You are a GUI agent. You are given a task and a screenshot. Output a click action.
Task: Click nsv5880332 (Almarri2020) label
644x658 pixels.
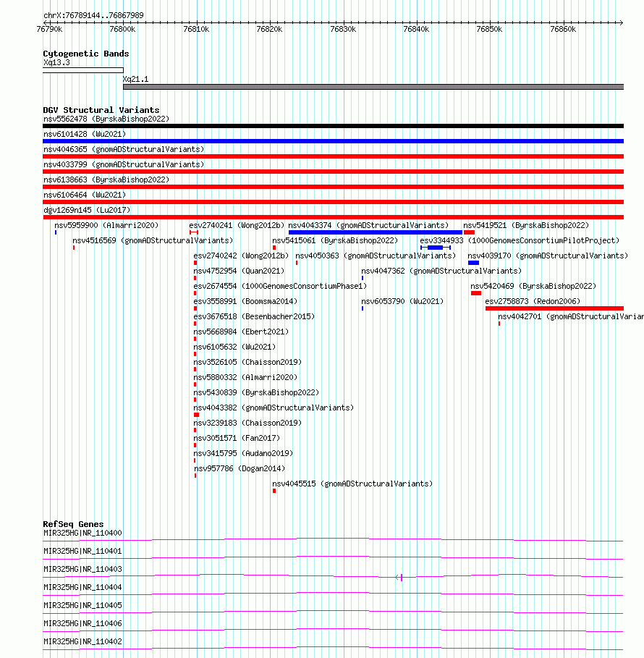[245, 377]
